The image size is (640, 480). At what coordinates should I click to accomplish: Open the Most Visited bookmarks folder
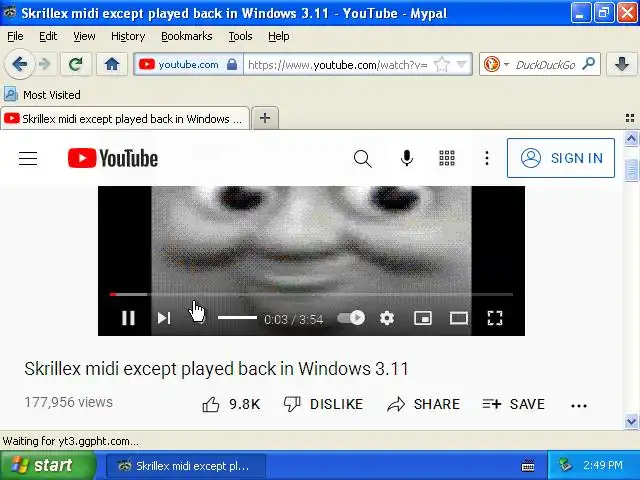click(x=42, y=95)
